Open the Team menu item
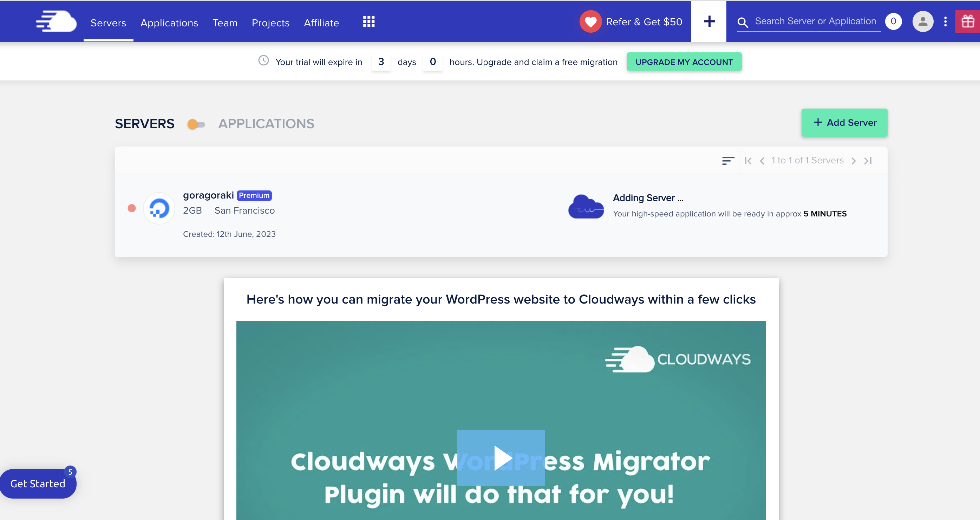 click(x=225, y=23)
